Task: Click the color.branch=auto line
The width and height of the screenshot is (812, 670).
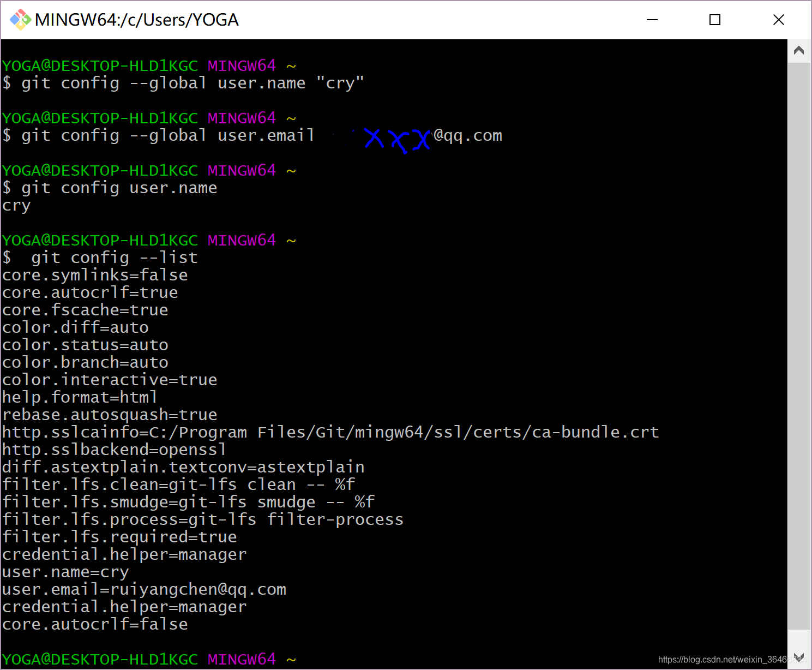Action: [86, 363]
